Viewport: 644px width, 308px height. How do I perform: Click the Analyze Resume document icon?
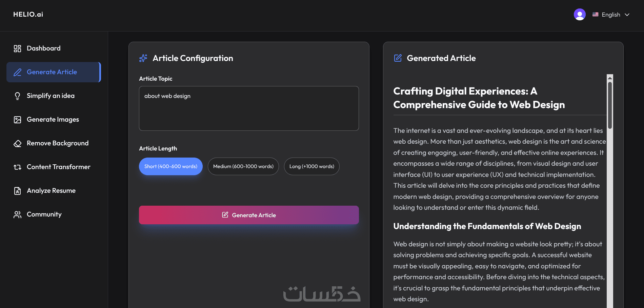pyautogui.click(x=17, y=191)
